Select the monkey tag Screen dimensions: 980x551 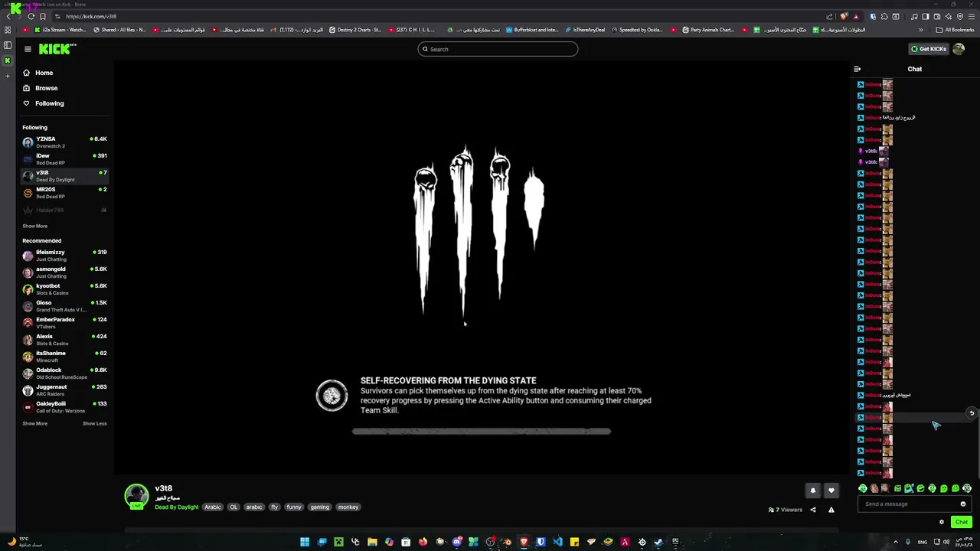click(348, 507)
